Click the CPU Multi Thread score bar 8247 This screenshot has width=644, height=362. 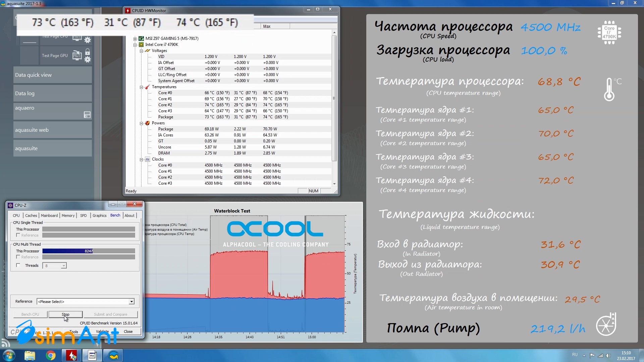pyautogui.click(x=89, y=251)
